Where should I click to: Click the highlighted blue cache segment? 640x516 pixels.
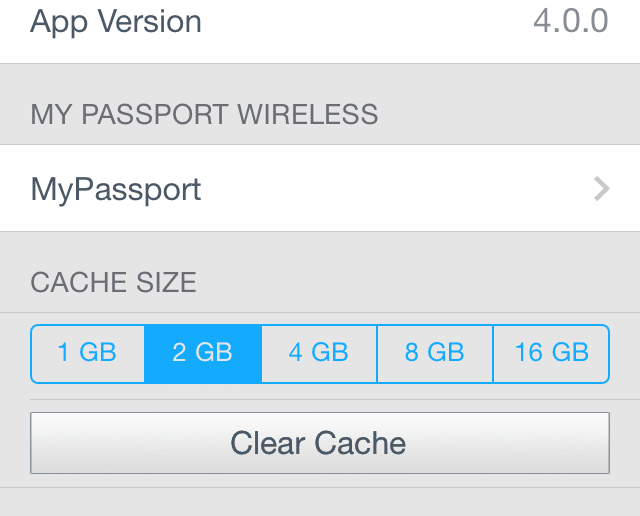pos(203,354)
